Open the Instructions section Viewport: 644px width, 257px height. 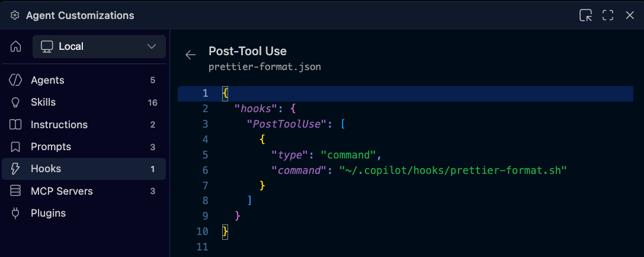84,125
